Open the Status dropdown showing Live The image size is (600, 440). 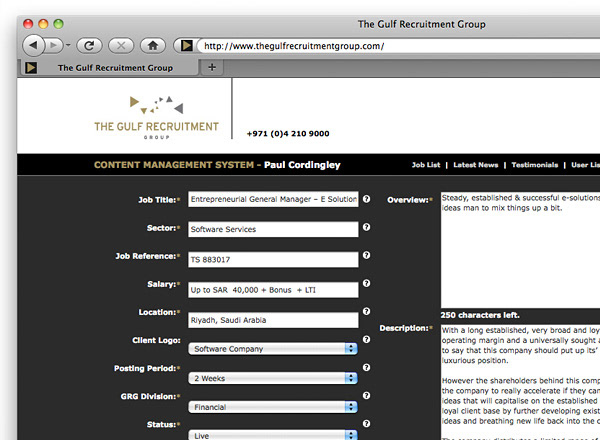coord(273,435)
